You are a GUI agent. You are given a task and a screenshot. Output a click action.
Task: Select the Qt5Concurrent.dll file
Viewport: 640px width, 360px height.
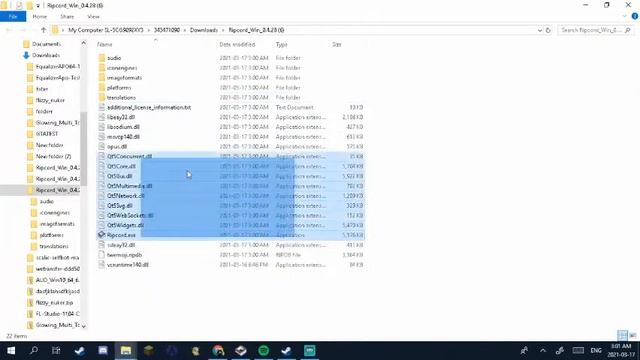(x=129, y=156)
